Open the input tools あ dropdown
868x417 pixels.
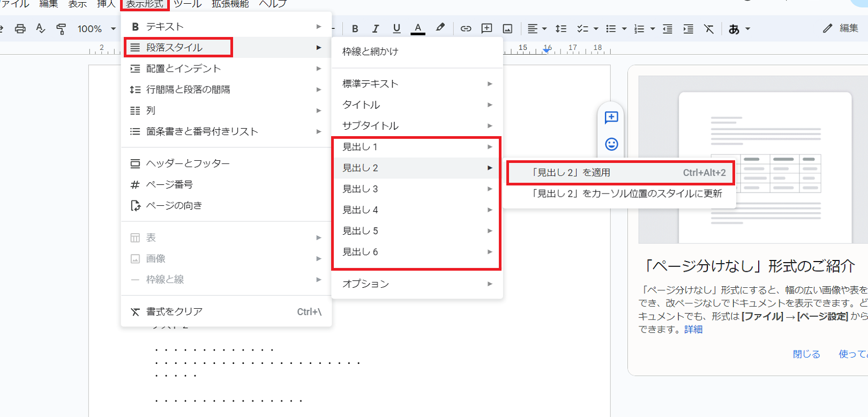click(x=739, y=29)
